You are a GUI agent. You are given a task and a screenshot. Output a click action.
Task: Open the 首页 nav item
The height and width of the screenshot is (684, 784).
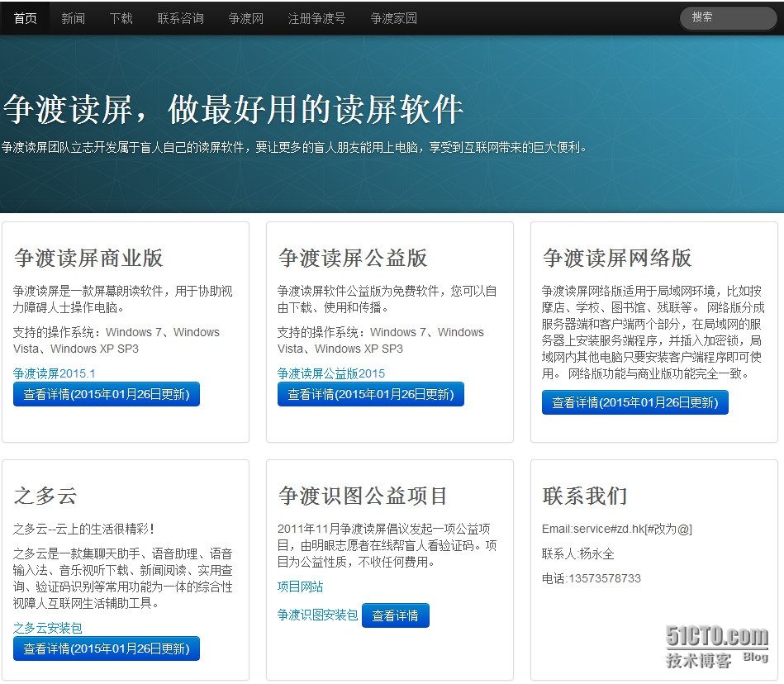25,18
